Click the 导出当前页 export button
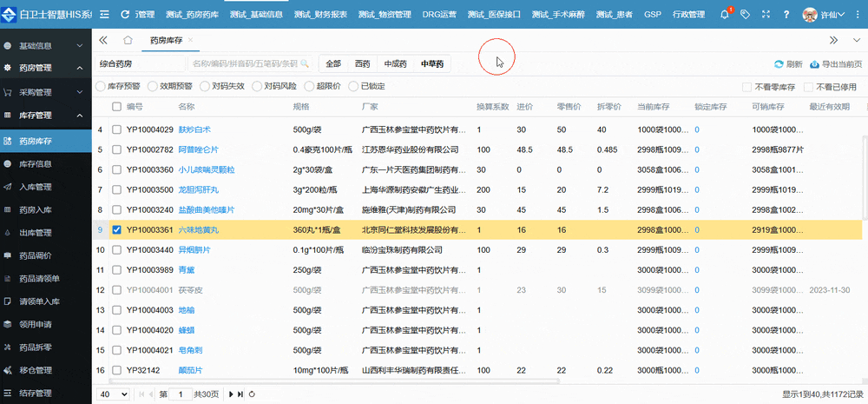 click(835, 64)
